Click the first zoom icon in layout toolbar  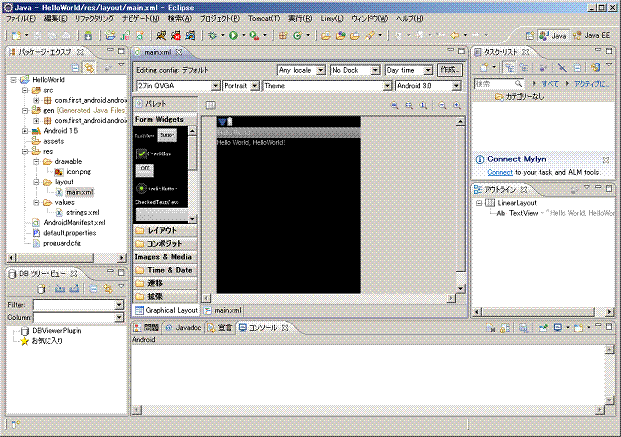pos(394,105)
